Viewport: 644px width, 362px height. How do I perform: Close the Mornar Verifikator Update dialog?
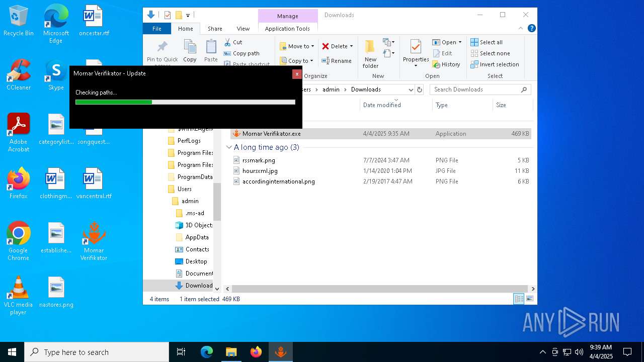pyautogui.click(x=297, y=74)
